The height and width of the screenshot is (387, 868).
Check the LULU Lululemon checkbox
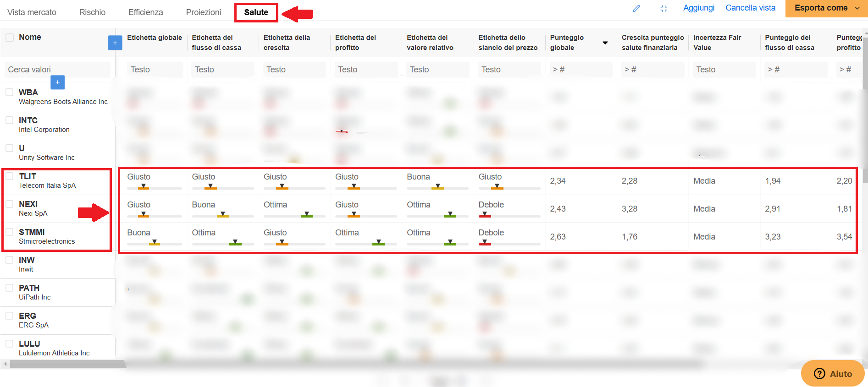coord(9,343)
